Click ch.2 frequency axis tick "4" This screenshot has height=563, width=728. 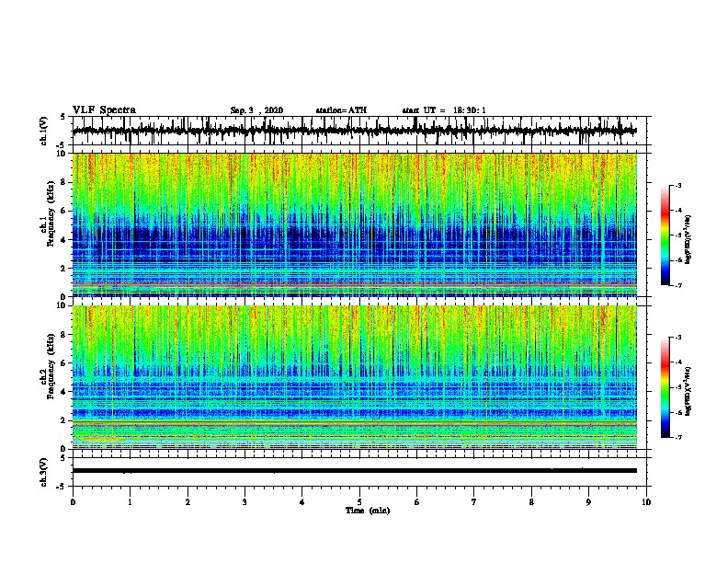pos(64,392)
